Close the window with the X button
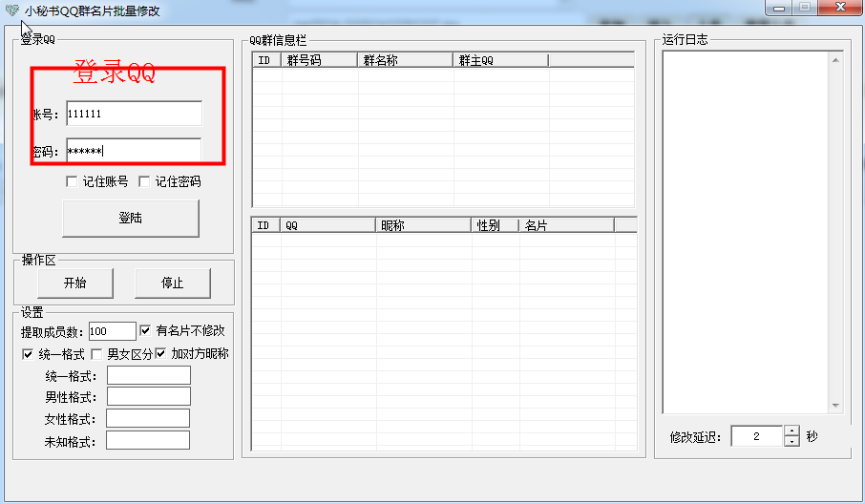This screenshot has width=865, height=504. coord(840,8)
